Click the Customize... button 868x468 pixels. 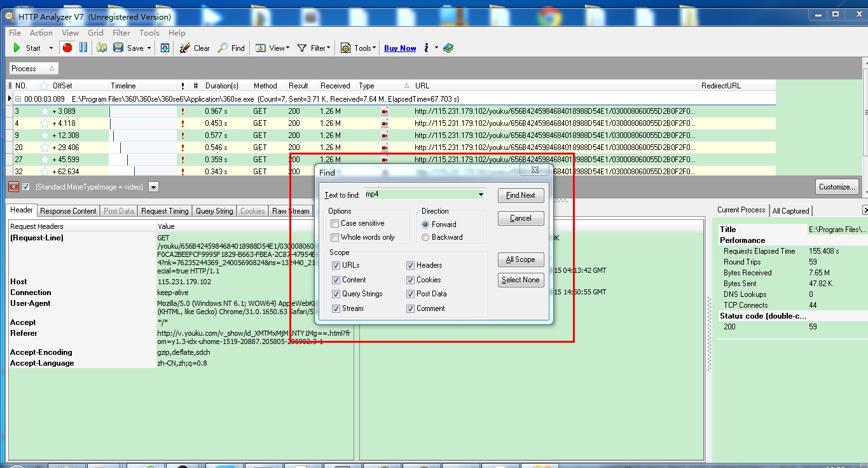[x=837, y=187]
